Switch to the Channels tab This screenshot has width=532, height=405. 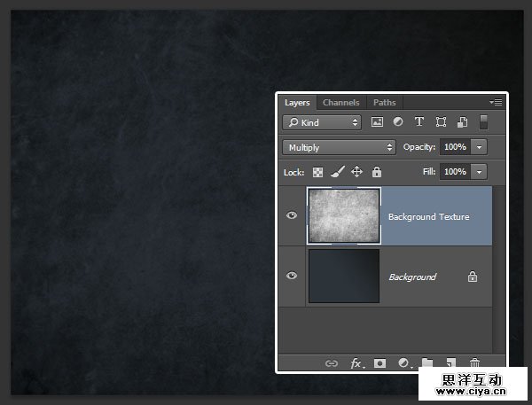pyautogui.click(x=340, y=103)
